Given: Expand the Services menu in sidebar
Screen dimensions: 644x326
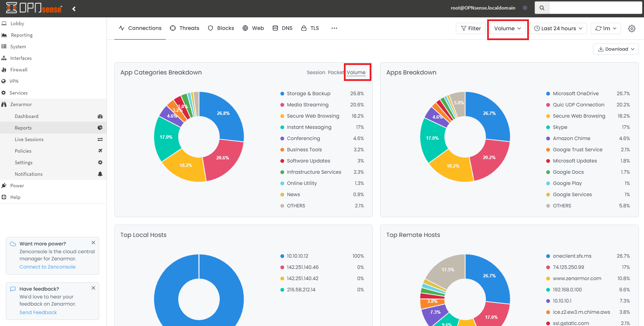Looking at the screenshot, I should point(53,93).
